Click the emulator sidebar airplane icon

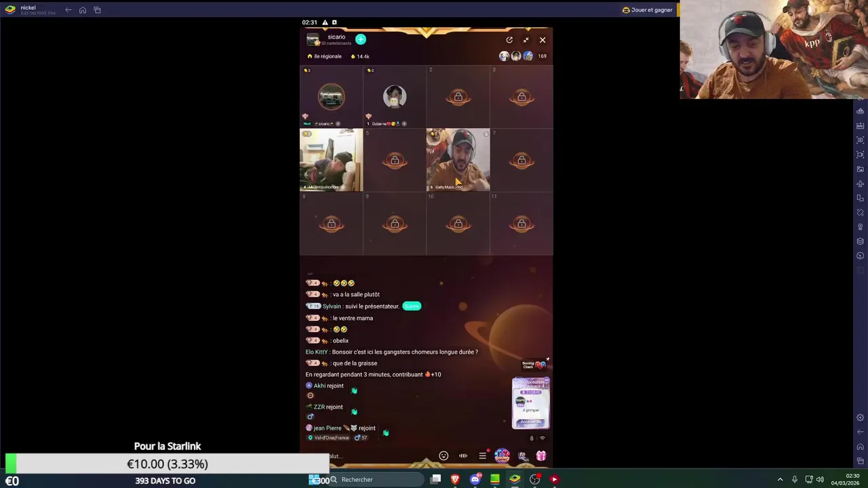click(861, 184)
